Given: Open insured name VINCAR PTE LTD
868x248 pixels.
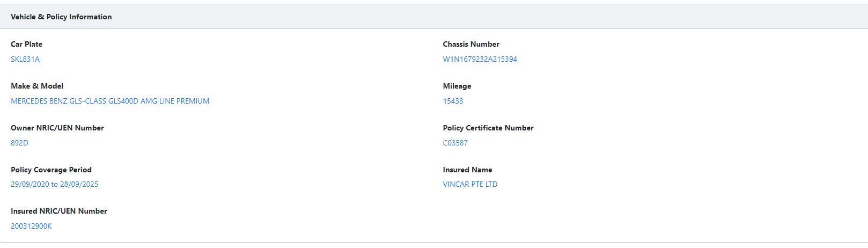Looking at the screenshot, I should (470, 184).
